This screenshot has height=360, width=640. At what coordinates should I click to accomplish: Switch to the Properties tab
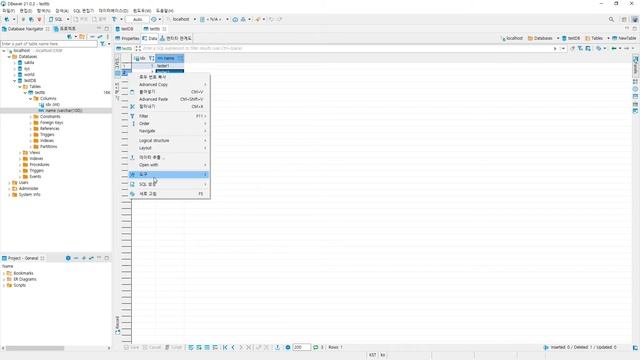[x=127, y=38]
